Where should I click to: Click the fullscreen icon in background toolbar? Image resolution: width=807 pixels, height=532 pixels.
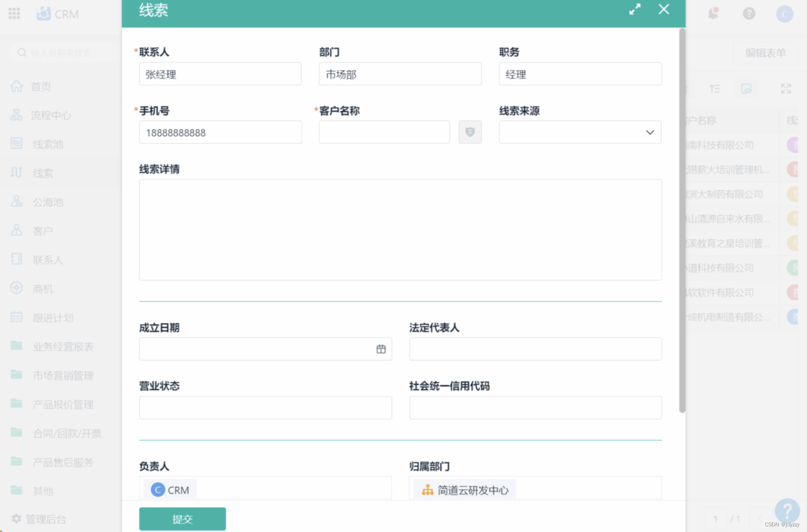(x=786, y=89)
